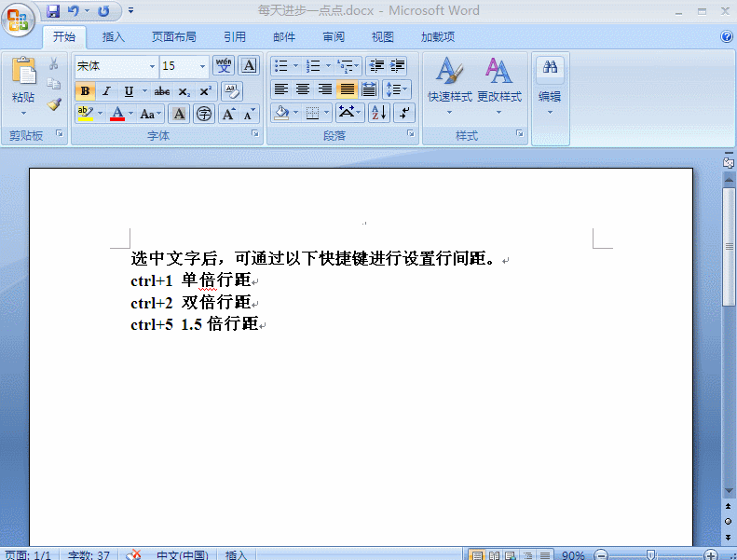Redo the last action
Screen dimensions: 737x560
click(x=103, y=11)
